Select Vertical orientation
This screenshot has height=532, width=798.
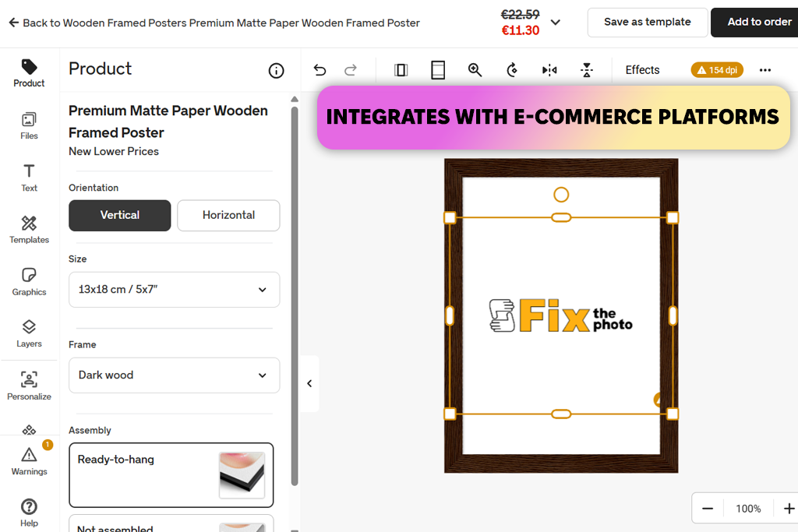119,215
